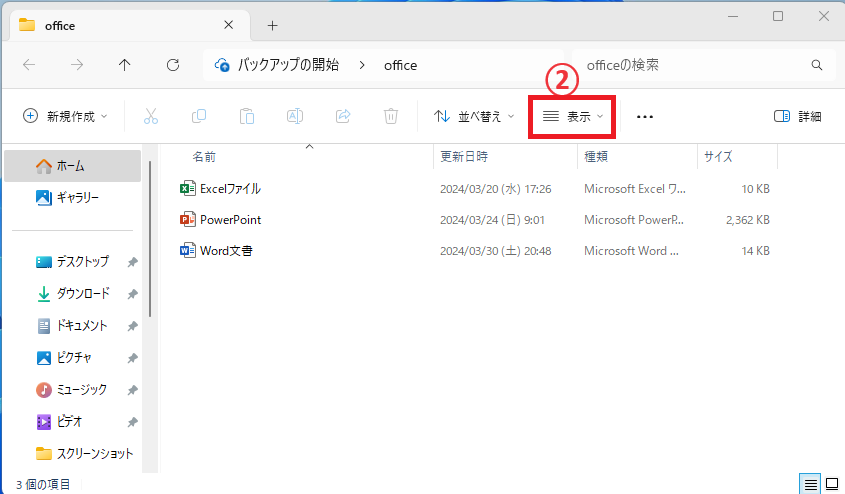
Task: Unpin ビデオ via its pin icon
Action: 132,422
